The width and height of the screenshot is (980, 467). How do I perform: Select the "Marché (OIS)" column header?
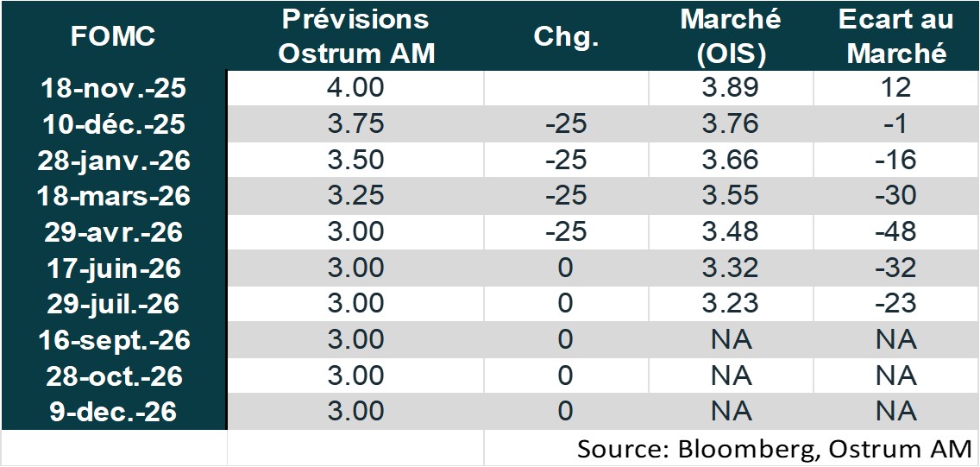730,36
